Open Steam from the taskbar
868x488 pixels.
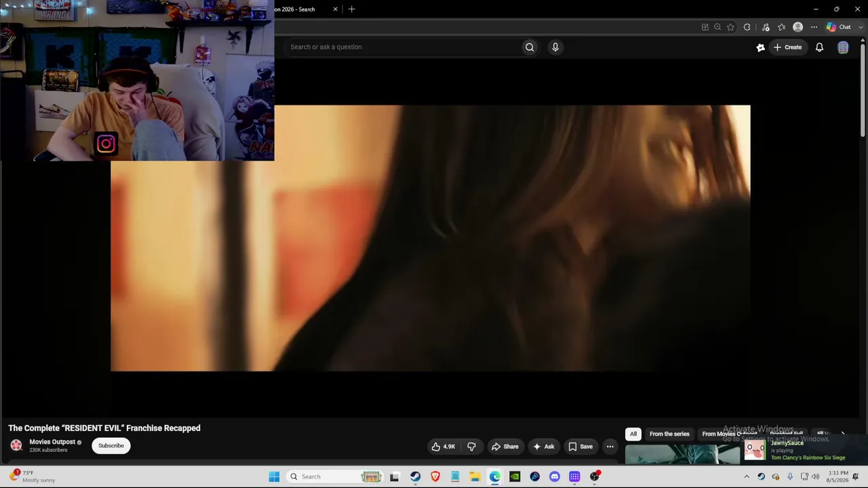[x=415, y=476]
